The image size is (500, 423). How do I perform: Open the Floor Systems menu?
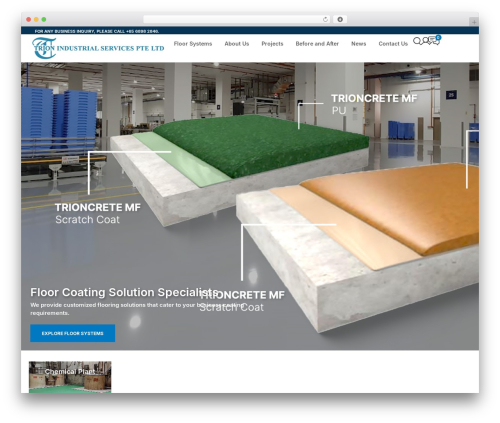pos(193,44)
